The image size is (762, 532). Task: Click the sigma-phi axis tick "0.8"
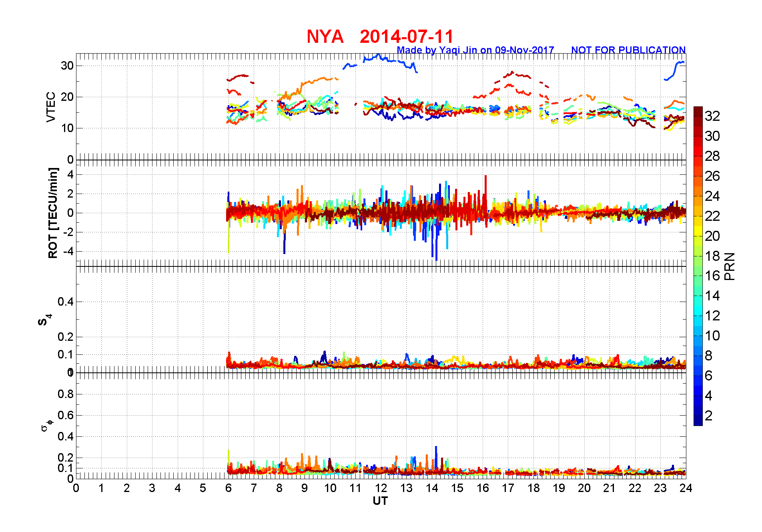pyautogui.click(x=66, y=394)
